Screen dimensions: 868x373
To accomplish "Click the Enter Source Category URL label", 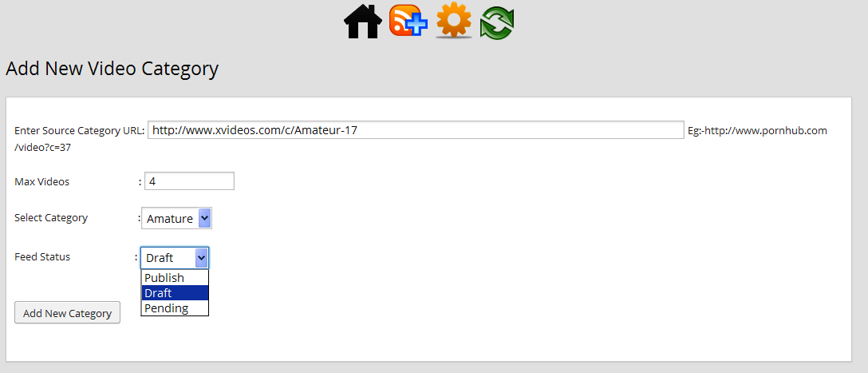I will (x=80, y=131).
